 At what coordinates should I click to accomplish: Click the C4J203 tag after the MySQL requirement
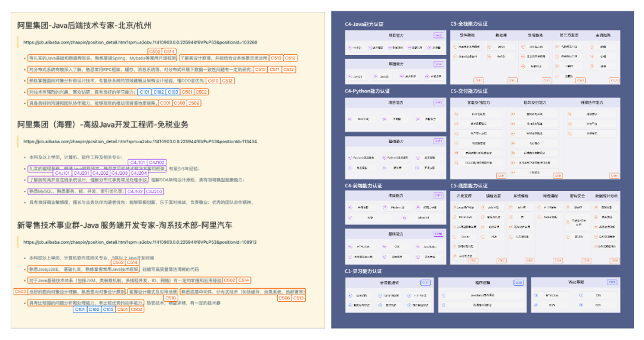(154, 191)
